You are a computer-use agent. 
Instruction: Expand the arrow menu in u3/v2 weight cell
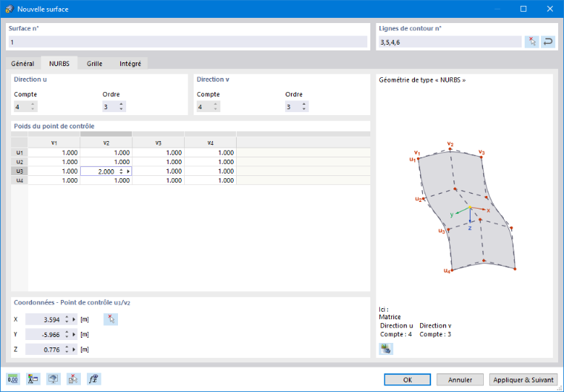point(128,171)
